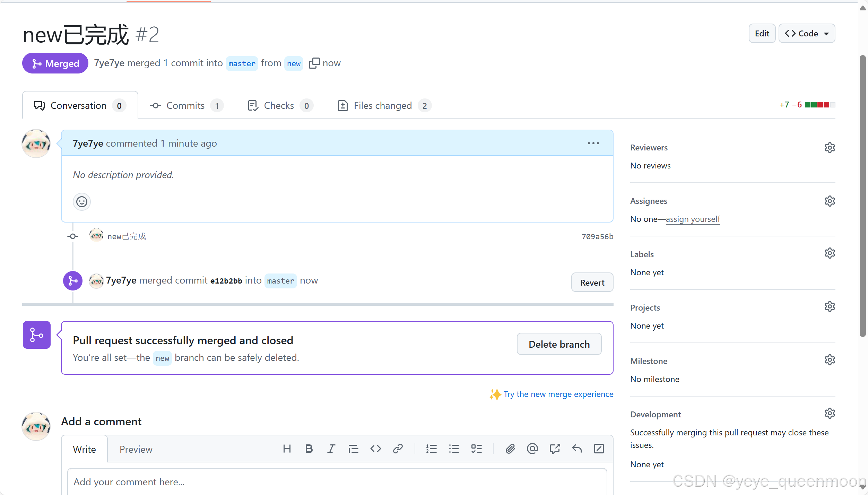
Task: Click the attach files paperclip icon
Action: click(x=510, y=449)
